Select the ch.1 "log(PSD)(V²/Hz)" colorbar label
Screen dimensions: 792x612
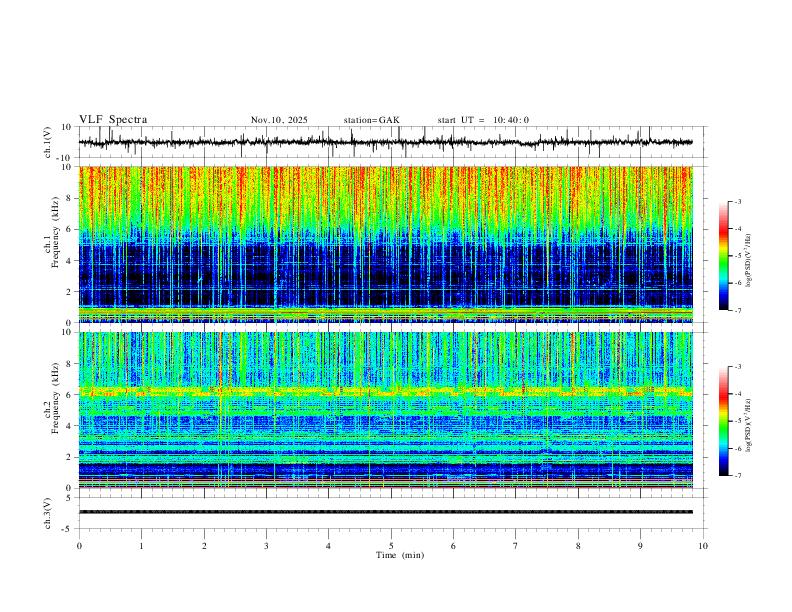(748, 261)
